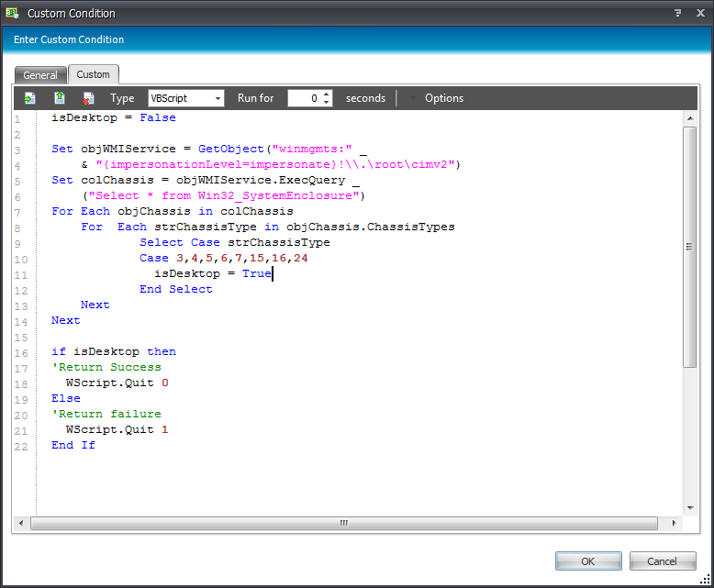Click the horizontal scrollbar left arrow
This screenshot has width=714, height=588.
click(x=22, y=523)
